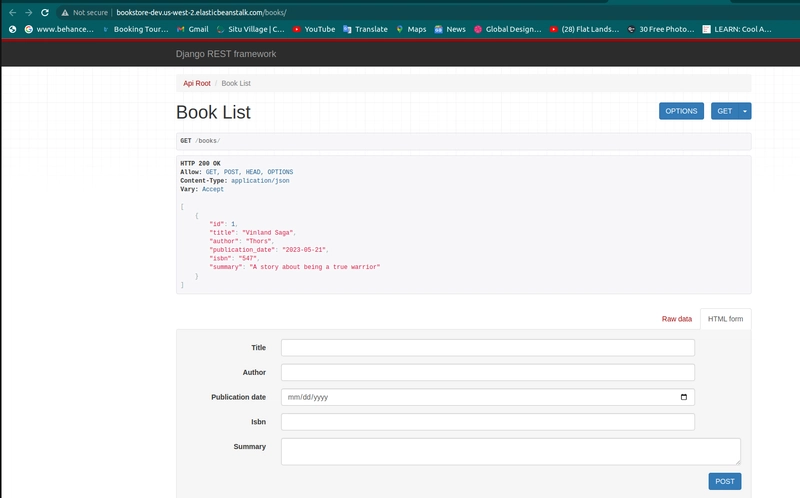Select the HTML form tab
This screenshot has height=498, width=800.
pyautogui.click(x=725, y=319)
